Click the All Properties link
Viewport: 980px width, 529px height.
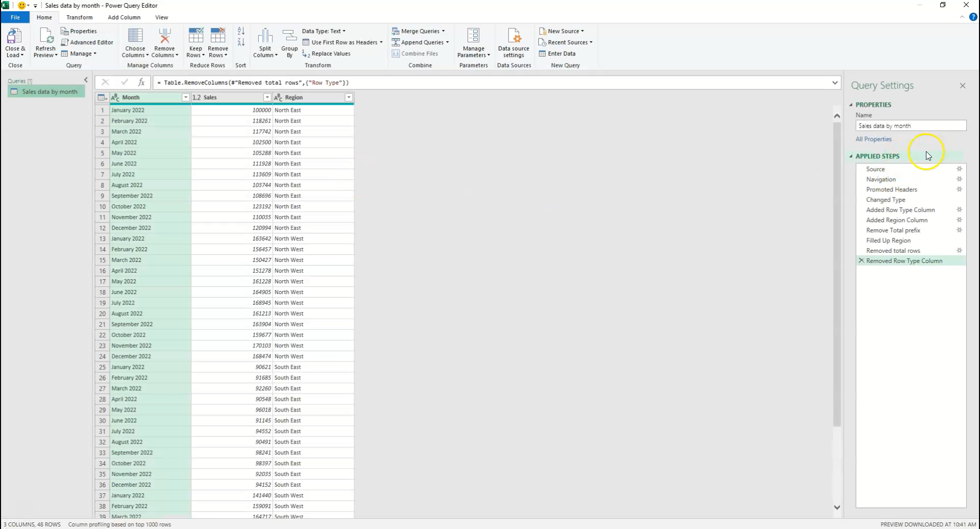click(873, 139)
